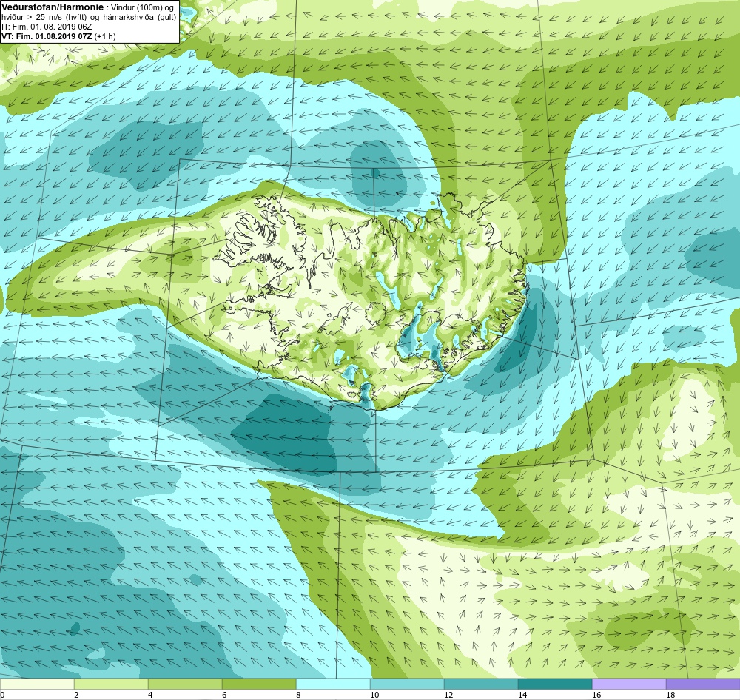Click the pale cream 0–2 m/s legend swatch
This screenshot has height=700, width=740.
pos(37,684)
